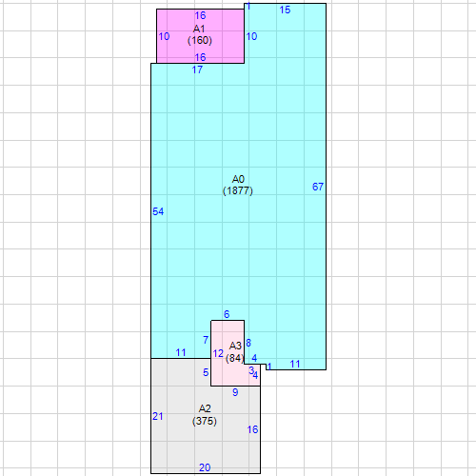Select the 17 dimension below A1
This screenshot has width=476, height=476.
click(x=197, y=69)
